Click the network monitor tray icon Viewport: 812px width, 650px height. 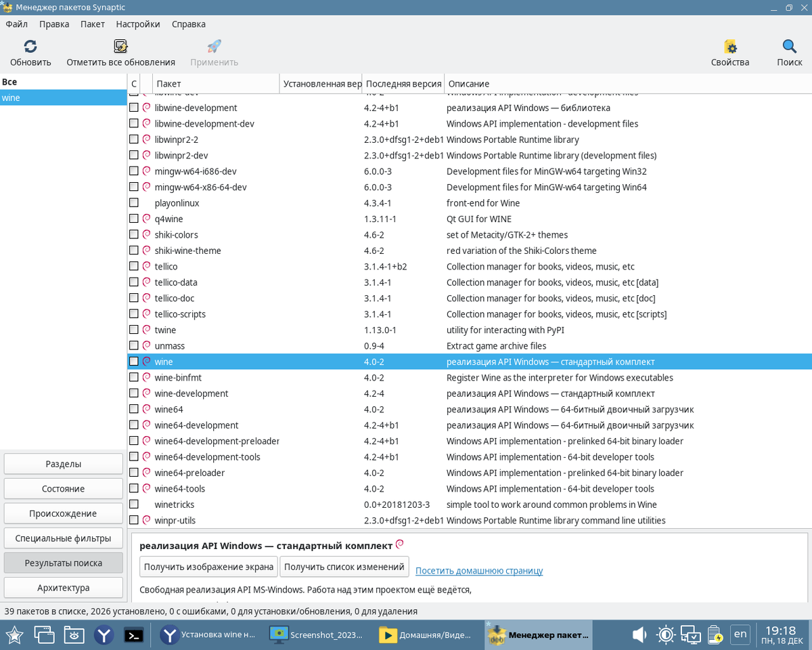pos(691,634)
